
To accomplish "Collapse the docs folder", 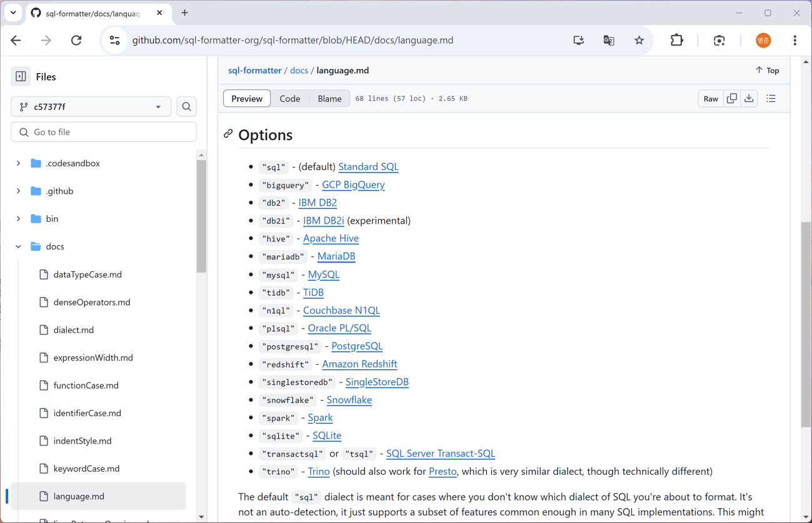I will [x=18, y=247].
